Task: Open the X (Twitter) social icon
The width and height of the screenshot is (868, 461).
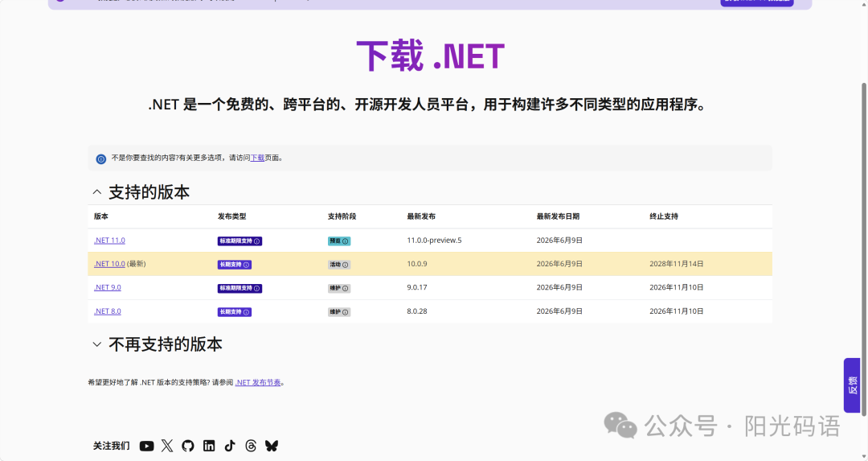Action: pos(167,446)
